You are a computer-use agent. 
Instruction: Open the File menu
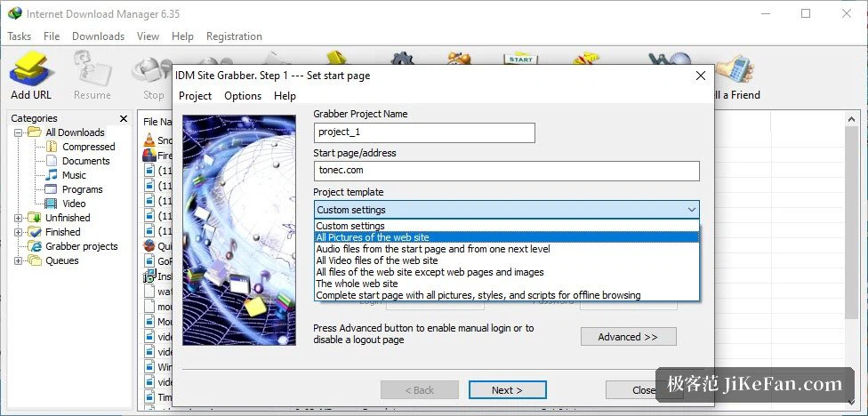(x=52, y=36)
